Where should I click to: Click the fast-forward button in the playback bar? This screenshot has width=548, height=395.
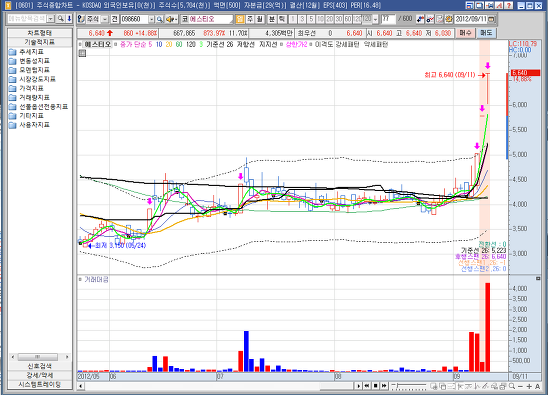(384, 386)
